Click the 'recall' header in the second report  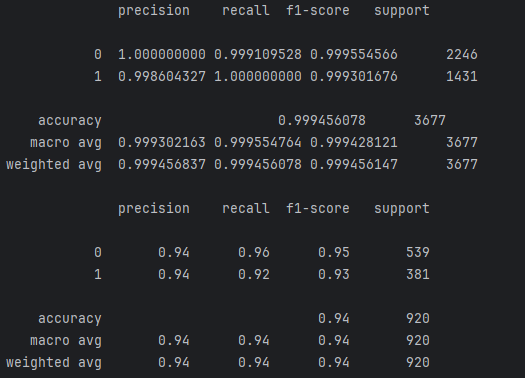[x=246, y=208]
